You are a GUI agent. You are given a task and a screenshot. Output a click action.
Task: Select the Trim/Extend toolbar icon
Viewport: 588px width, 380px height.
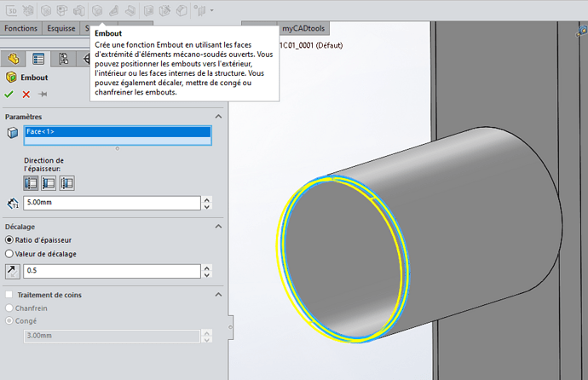62,10
